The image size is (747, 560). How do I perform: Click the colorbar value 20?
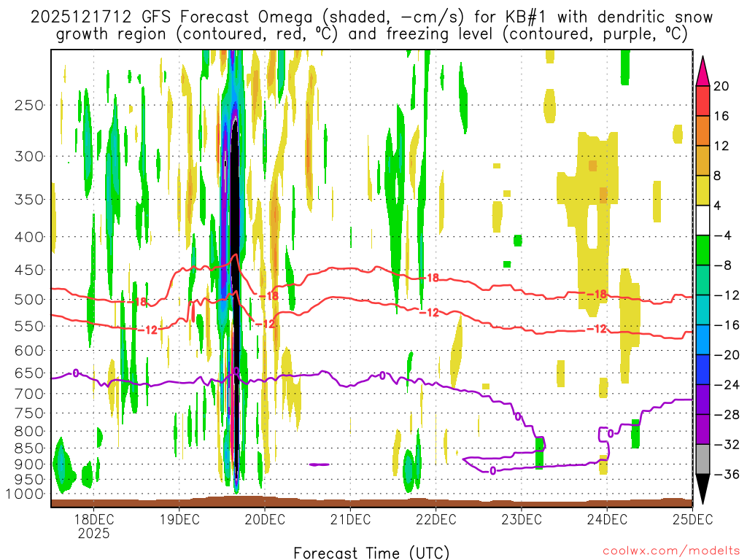[x=721, y=86]
